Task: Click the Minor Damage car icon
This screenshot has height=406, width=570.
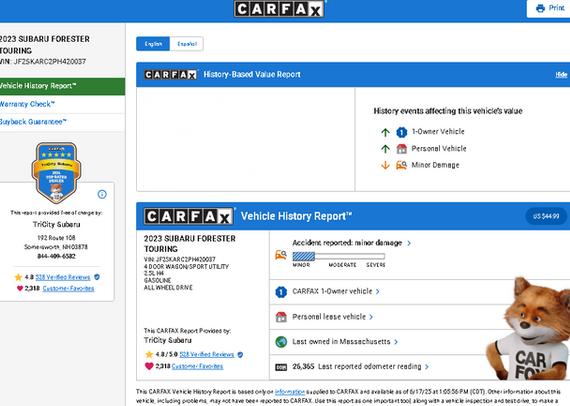Action: coord(401,165)
